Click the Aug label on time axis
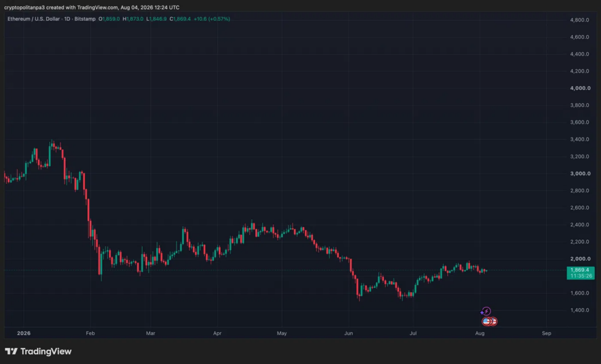601x364 pixels. 480,334
